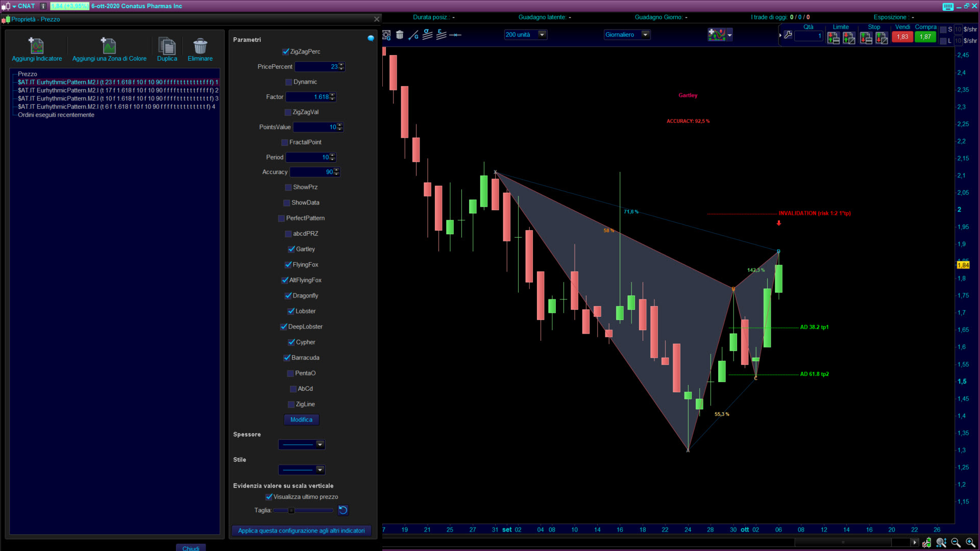Image resolution: width=980 pixels, height=551 pixels.
Task: Click the trash icon in chart toolbar
Action: click(400, 35)
